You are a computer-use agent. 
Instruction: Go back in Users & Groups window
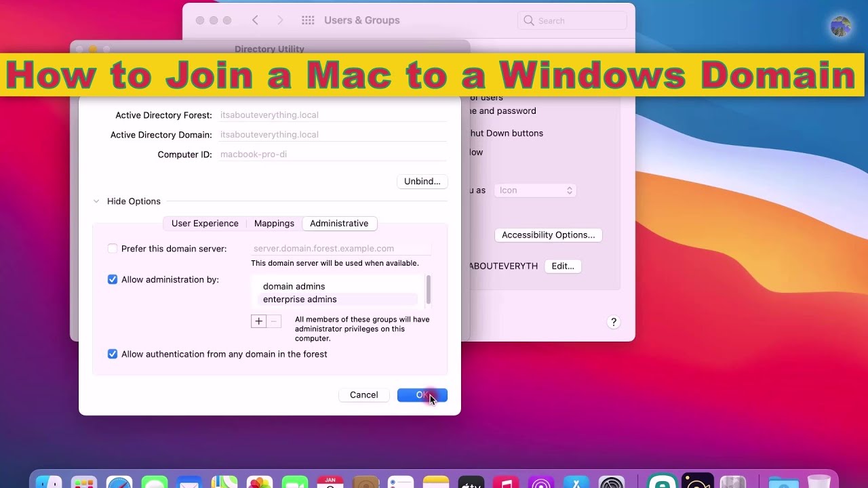tap(255, 20)
